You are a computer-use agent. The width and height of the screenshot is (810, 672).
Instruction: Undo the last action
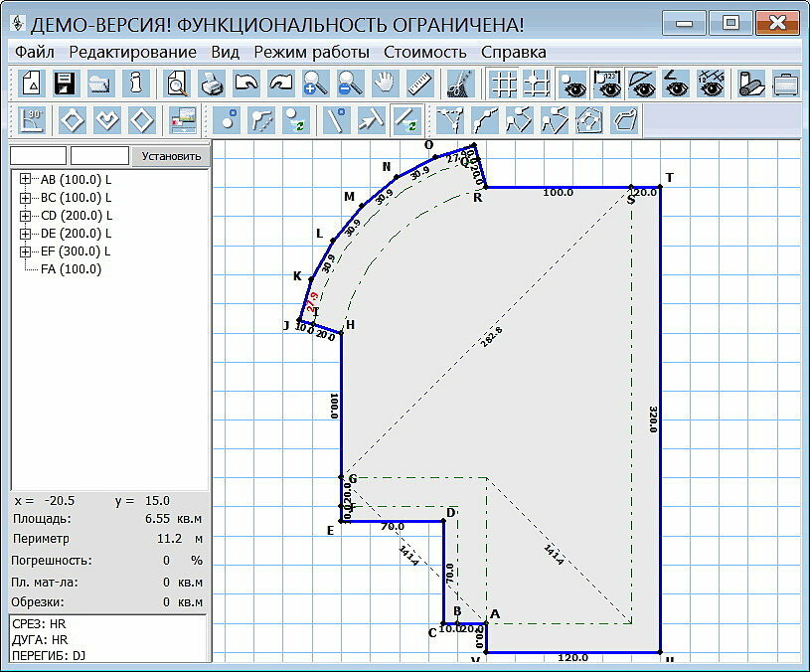coord(246,84)
